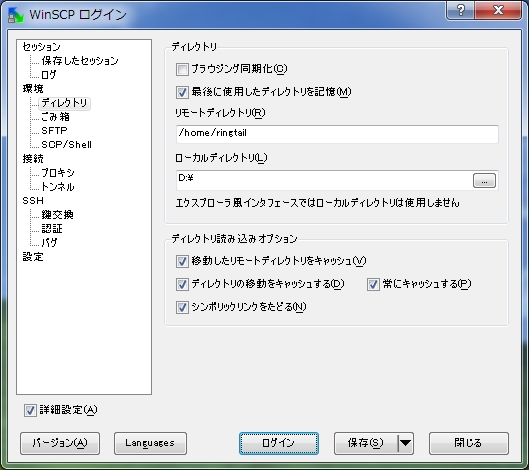Click the WinSCP application icon in title bar
This screenshot has width=529, height=470.
click(x=15, y=15)
